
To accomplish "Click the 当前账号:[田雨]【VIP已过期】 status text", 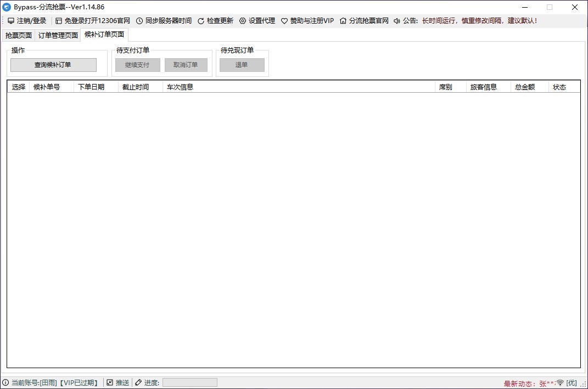I will [55, 382].
